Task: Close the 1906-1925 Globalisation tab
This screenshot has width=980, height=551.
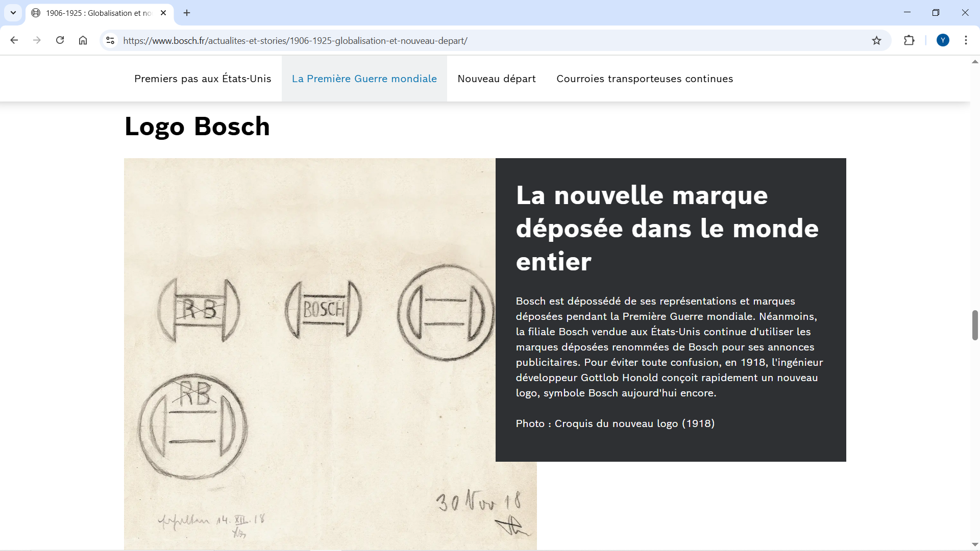Action: [163, 13]
